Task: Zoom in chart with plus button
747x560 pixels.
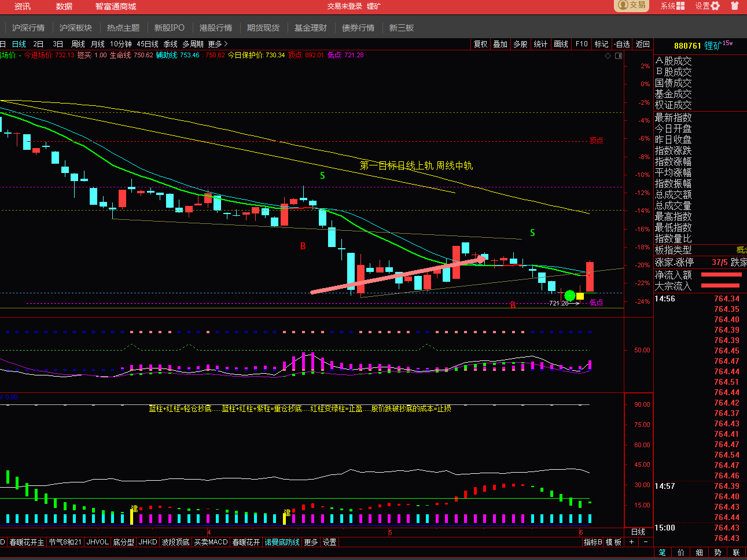Action: point(632,542)
